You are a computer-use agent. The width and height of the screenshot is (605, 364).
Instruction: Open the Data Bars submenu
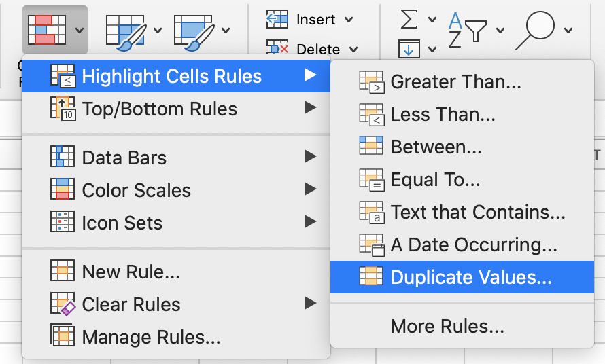(x=176, y=158)
